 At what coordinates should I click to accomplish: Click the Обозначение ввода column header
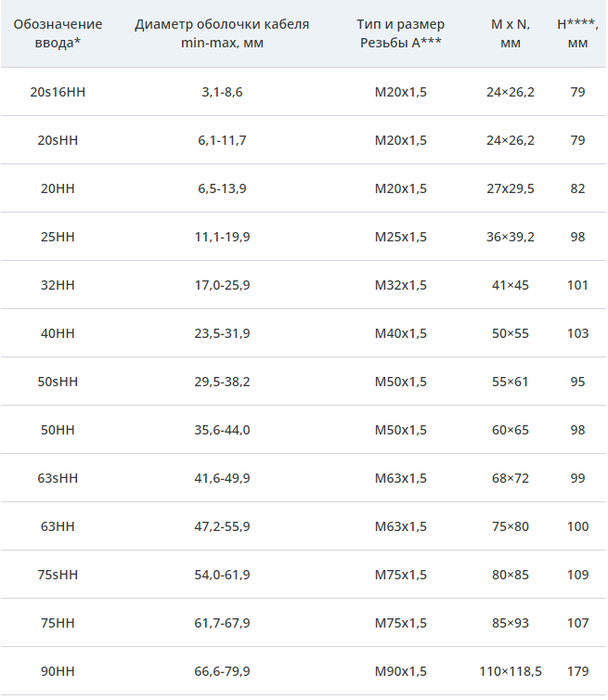click(58, 33)
